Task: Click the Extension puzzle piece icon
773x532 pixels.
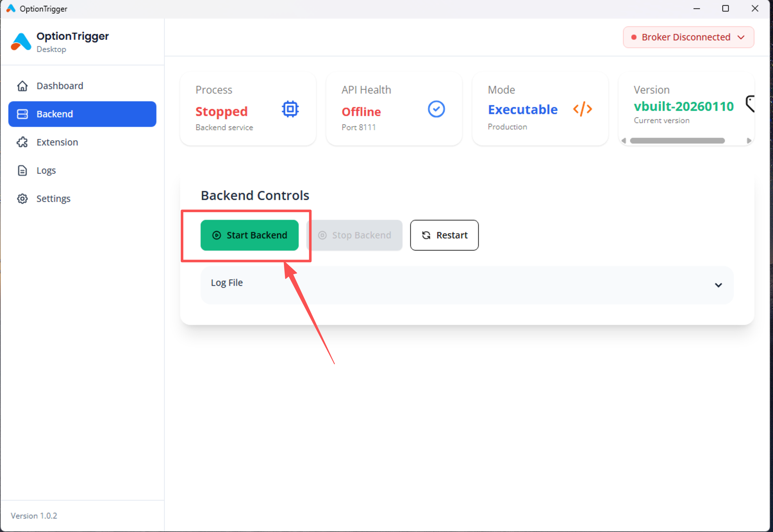Action: pos(22,142)
